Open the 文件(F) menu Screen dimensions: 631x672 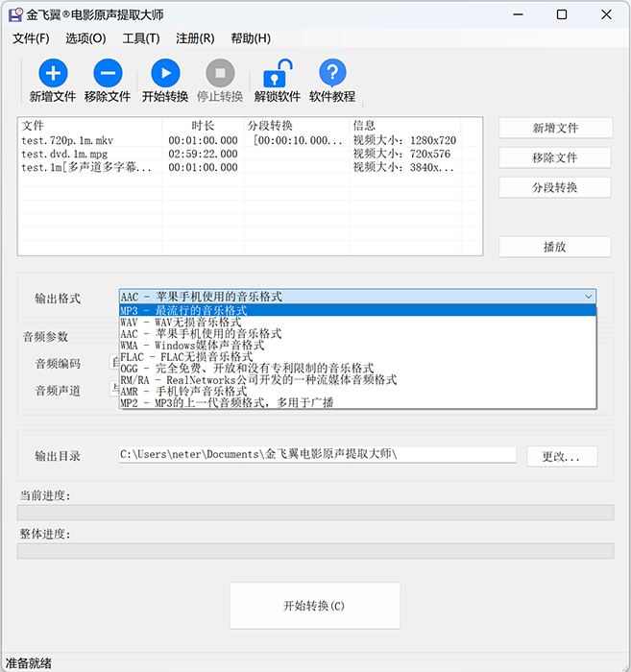click(31, 38)
